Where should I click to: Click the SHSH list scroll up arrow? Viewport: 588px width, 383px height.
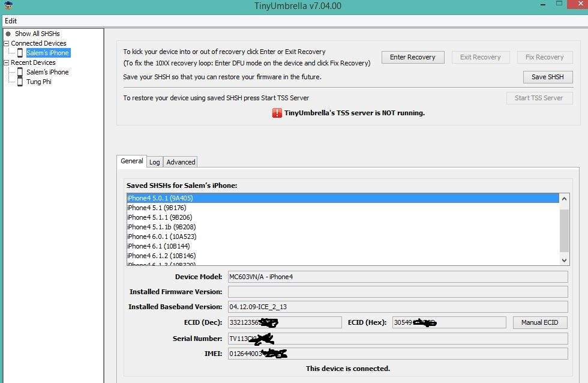[x=564, y=199]
